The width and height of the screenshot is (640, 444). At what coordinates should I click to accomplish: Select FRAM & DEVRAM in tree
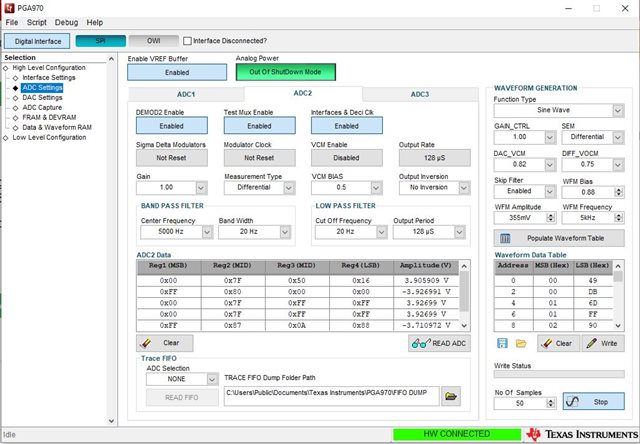[49, 118]
